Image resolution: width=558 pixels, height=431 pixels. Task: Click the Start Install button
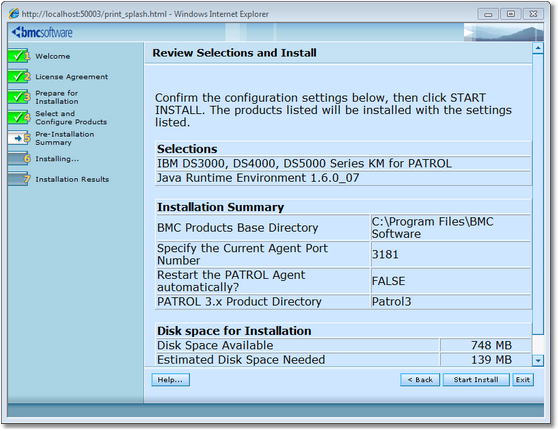tap(476, 379)
